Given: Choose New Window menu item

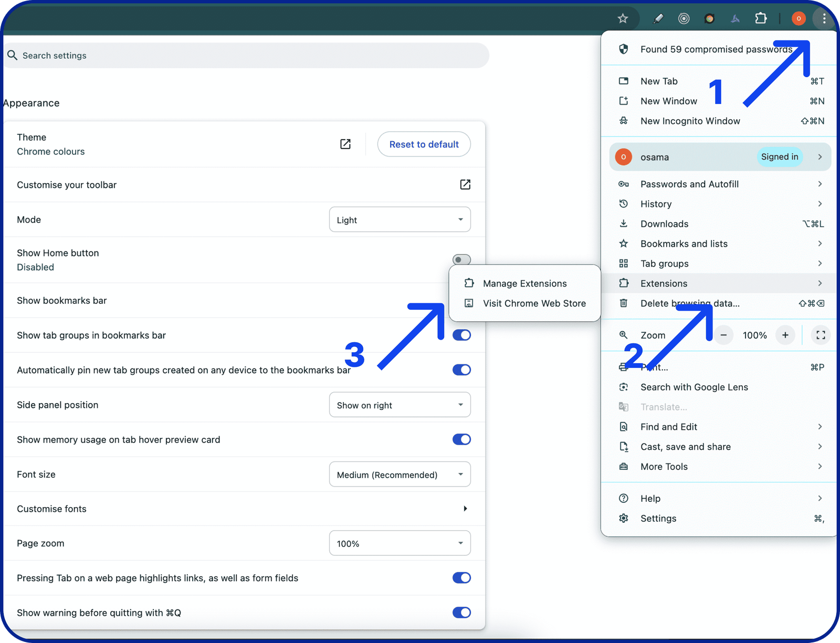Looking at the screenshot, I should tap(720, 101).
